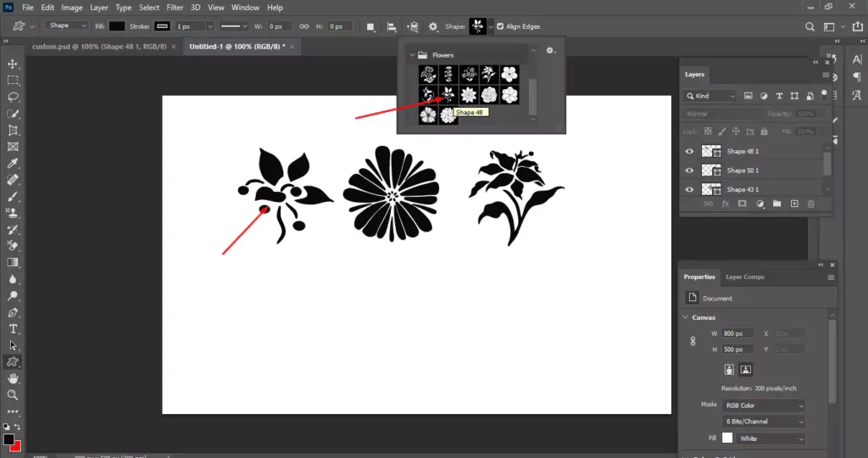Click the share icon at top right
868x458 pixels.
pyautogui.click(x=858, y=26)
